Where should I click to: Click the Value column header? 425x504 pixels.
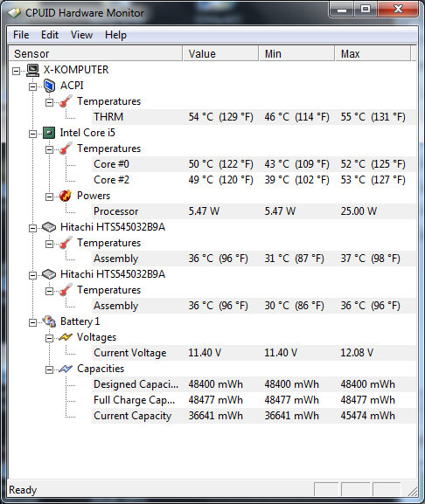[x=220, y=53]
